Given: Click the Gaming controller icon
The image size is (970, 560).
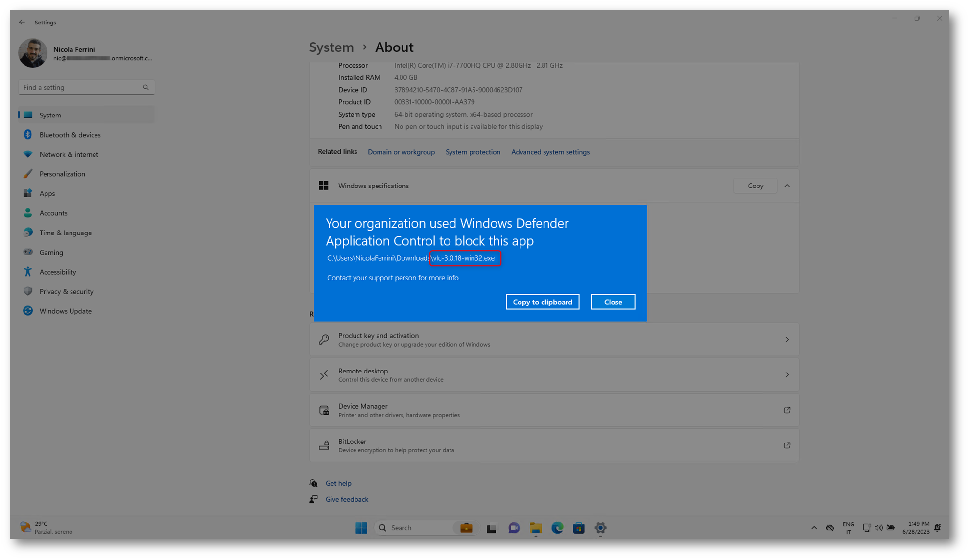Looking at the screenshot, I should pos(28,252).
